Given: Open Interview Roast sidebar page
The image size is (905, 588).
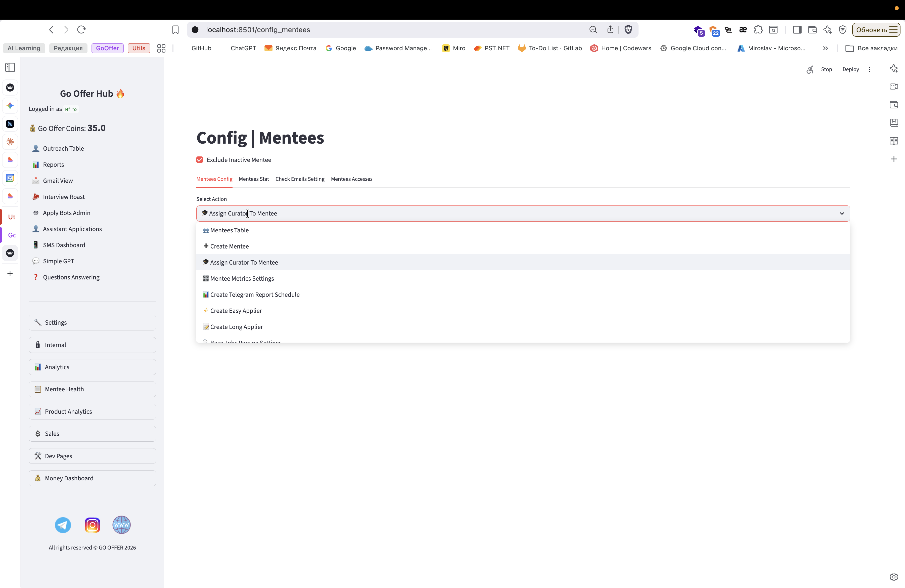Looking at the screenshot, I should pos(64,197).
